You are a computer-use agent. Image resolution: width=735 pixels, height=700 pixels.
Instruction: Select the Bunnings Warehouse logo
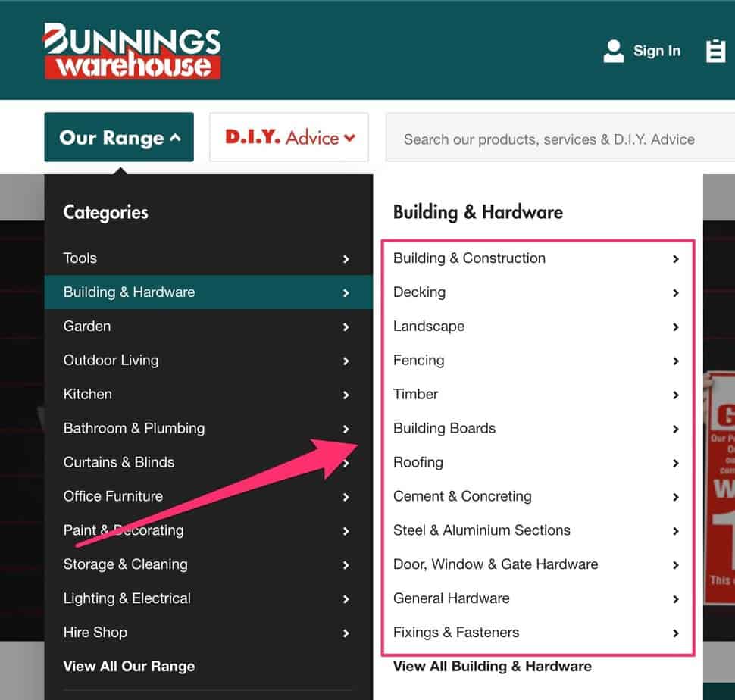click(132, 50)
